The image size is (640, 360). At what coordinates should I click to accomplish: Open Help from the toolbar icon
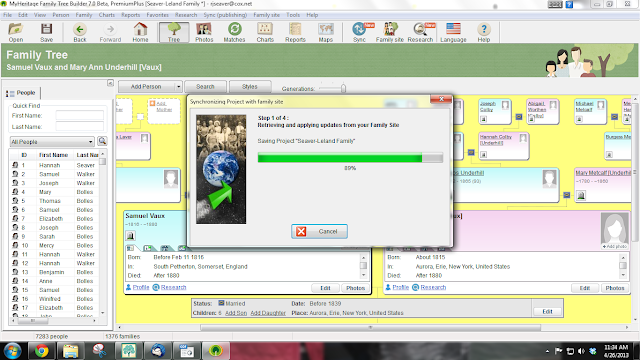[484, 32]
